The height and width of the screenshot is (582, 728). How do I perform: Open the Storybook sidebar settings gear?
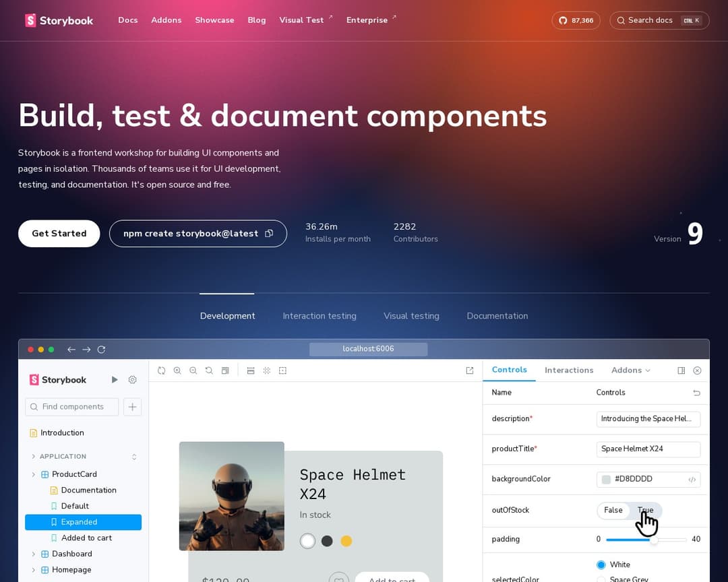[133, 380]
